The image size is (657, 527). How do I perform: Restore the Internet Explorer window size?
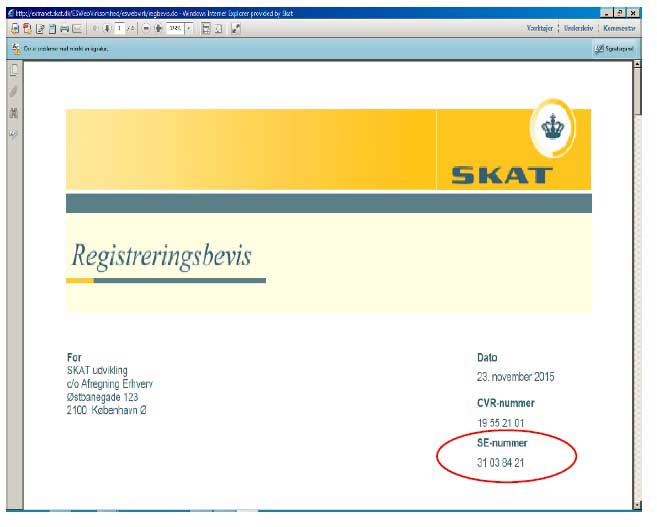620,13
